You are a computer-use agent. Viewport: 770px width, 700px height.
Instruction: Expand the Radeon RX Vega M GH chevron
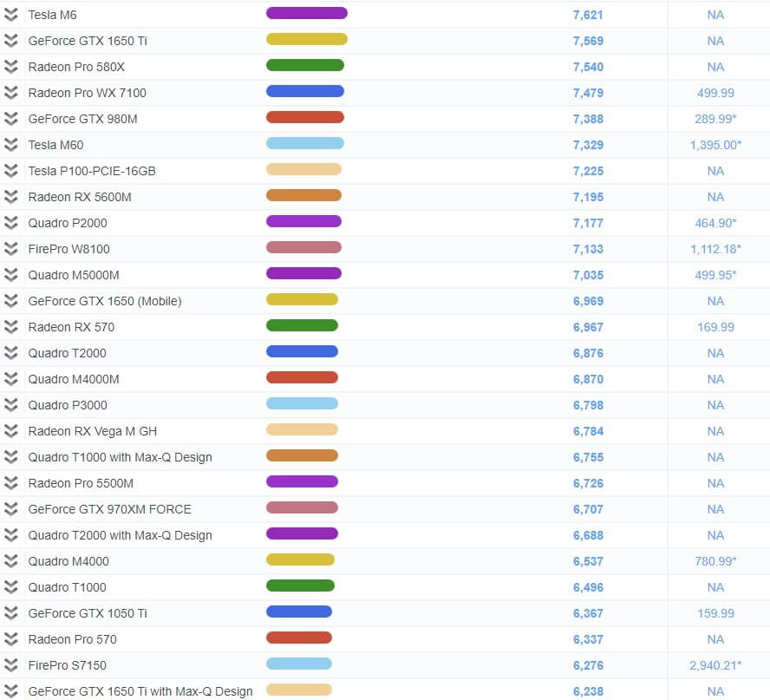(x=10, y=431)
